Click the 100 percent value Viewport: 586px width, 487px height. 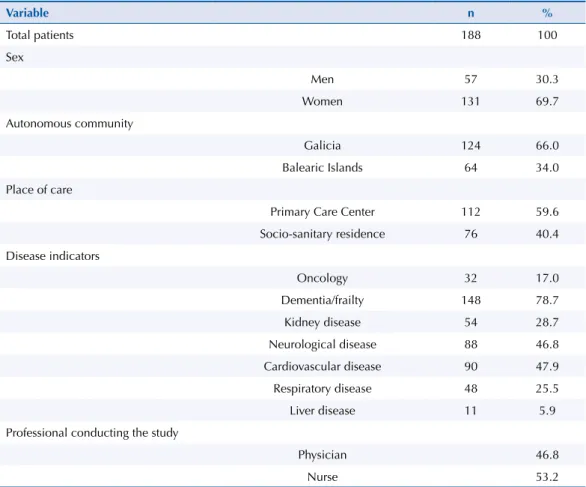[547, 35]
